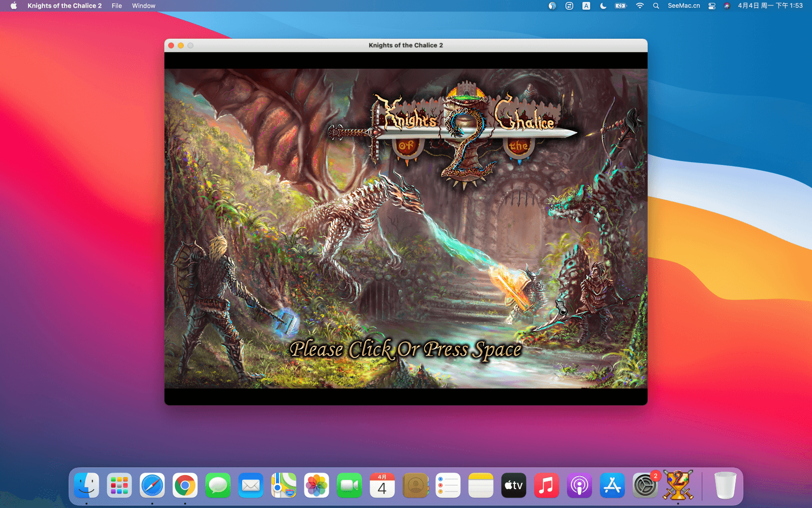Image resolution: width=812 pixels, height=508 pixels.
Task: Open Spotlight search in menu bar
Action: click(656, 6)
